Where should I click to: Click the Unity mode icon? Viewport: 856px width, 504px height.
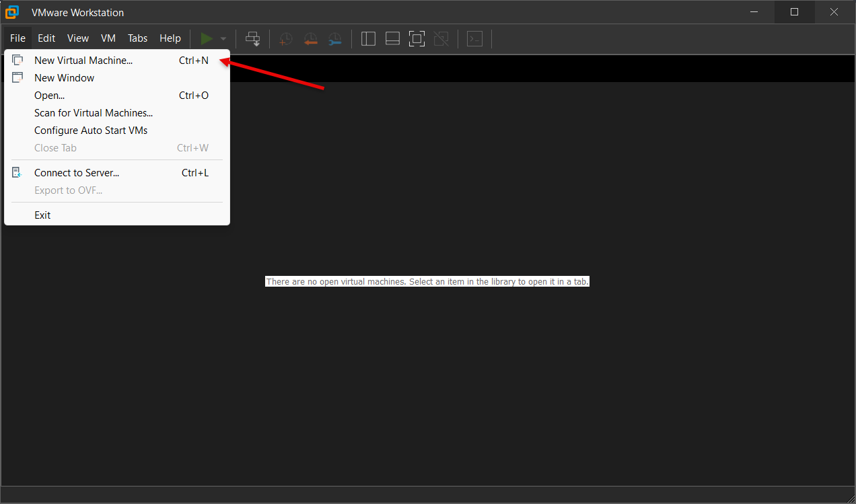441,38
